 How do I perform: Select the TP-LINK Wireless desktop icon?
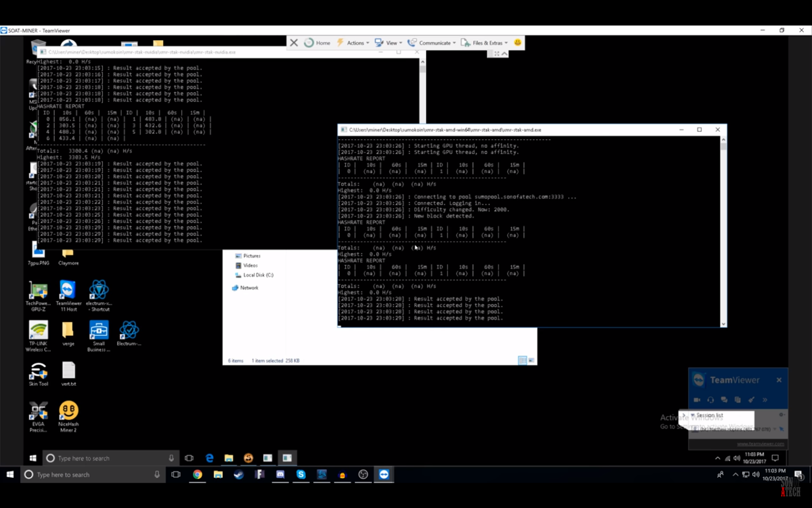[38, 336]
